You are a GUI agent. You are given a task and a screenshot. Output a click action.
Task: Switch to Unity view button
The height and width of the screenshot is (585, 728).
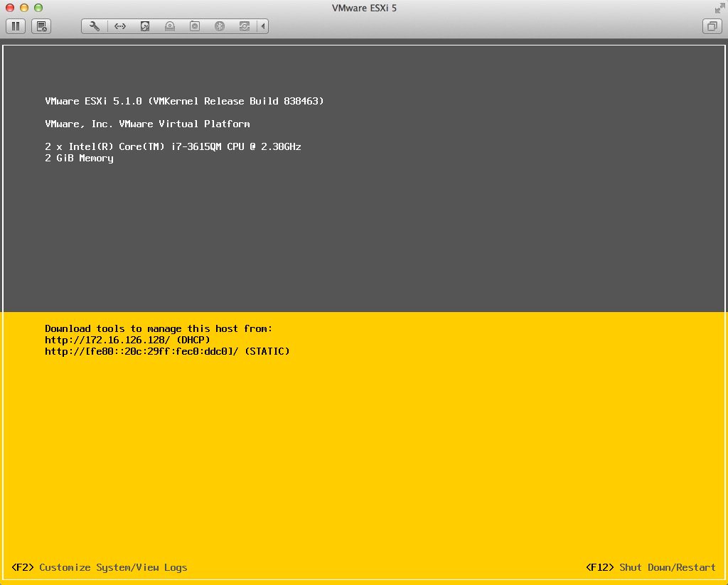point(711,26)
